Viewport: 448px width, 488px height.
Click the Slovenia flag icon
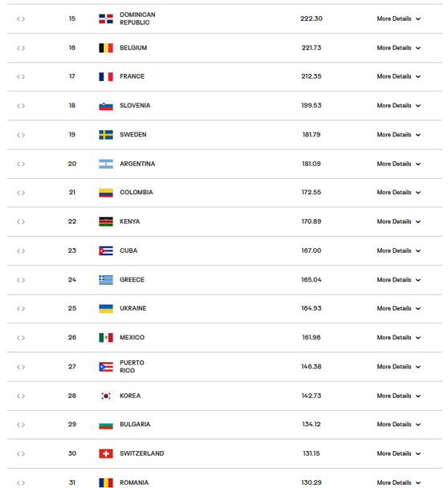(106, 105)
